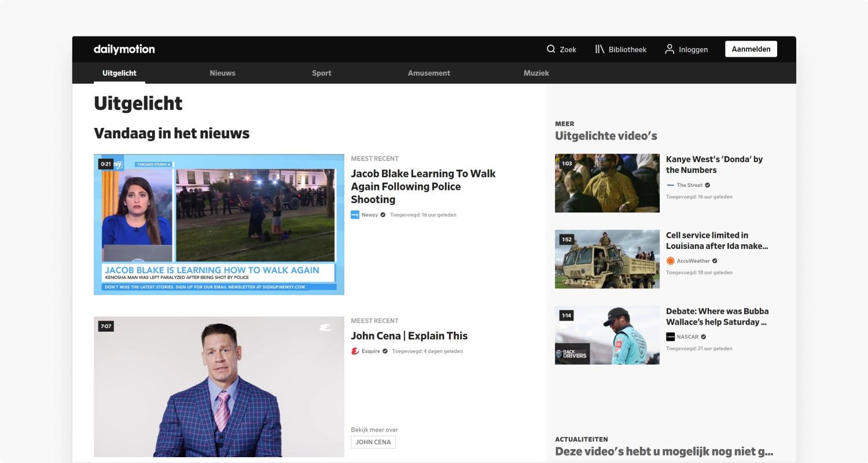The image size is (868, 463).
Task: Play the John Cena video thumbnail
Action: click(x=219, y=387)
